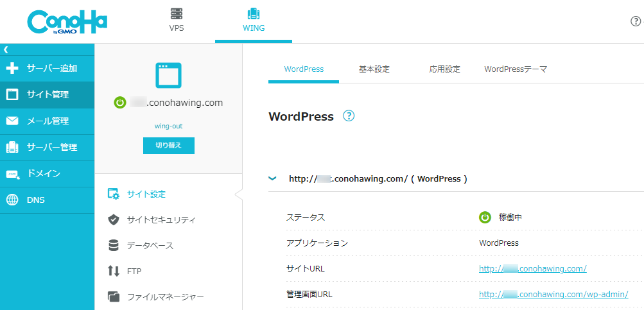The image size is (644, 310).
Task: Open サイトセキュリティ shield item
Action: tap(161, 220)
